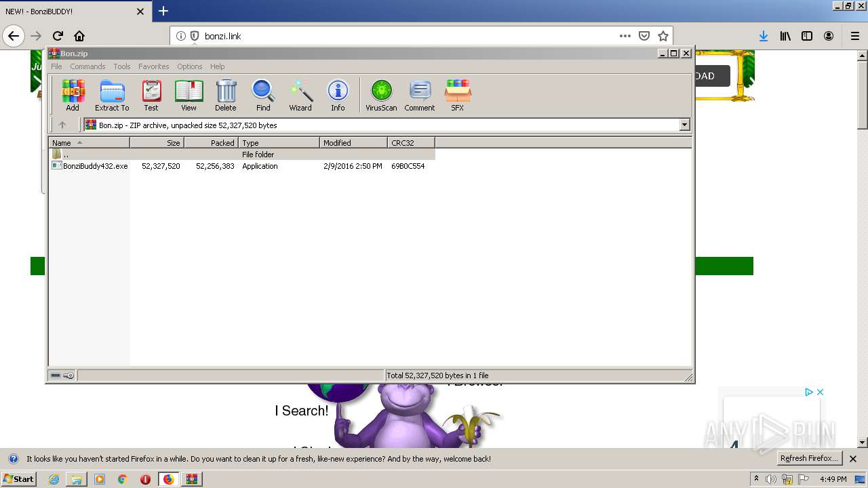Image resolution: width=868 pixels, height=488 pixels.
Task: Click the drive and key status bar icon
Action: point(62,375)
